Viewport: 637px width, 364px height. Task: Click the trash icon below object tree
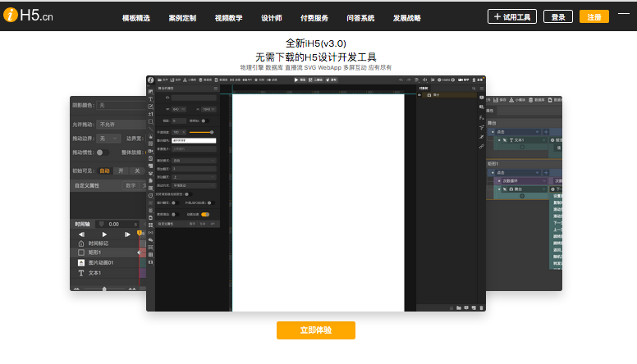481,308
